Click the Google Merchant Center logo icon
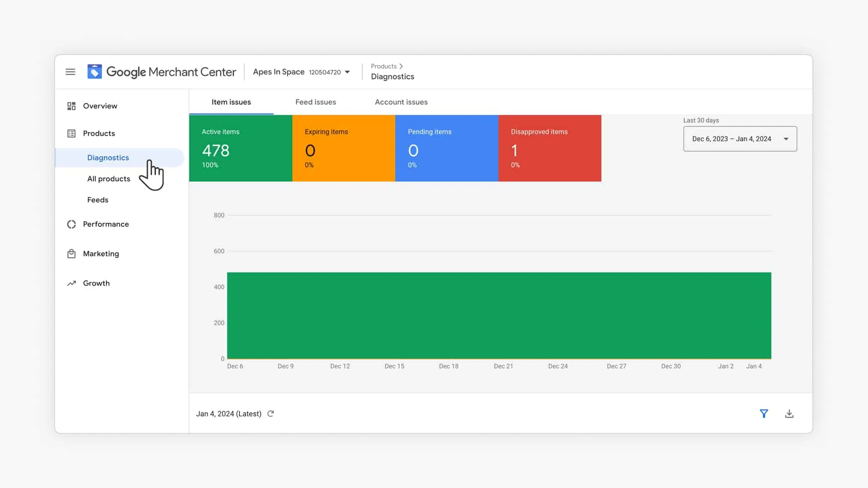This screenshot has height=488, width=868. tap(94, 72)
